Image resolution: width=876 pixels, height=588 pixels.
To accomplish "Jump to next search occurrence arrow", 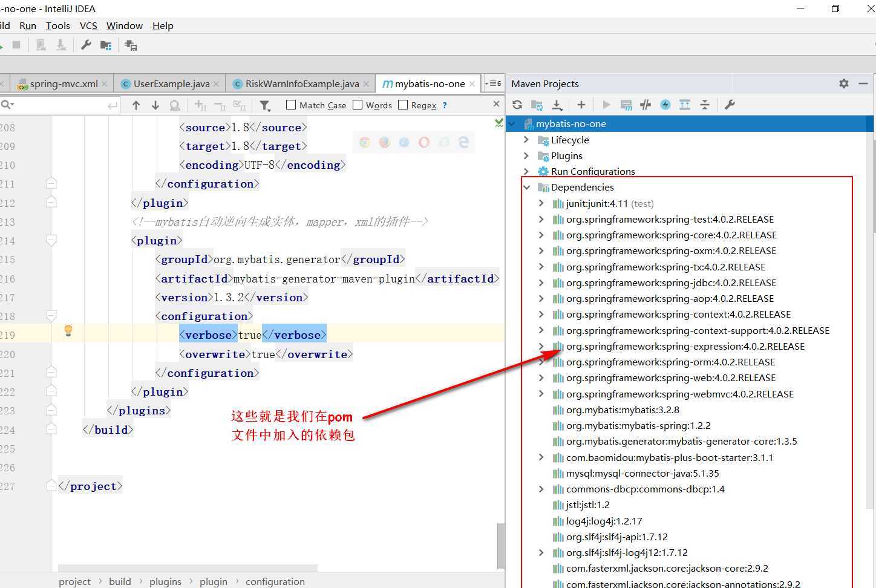I will pyautogui.click(x=155, y=105).
